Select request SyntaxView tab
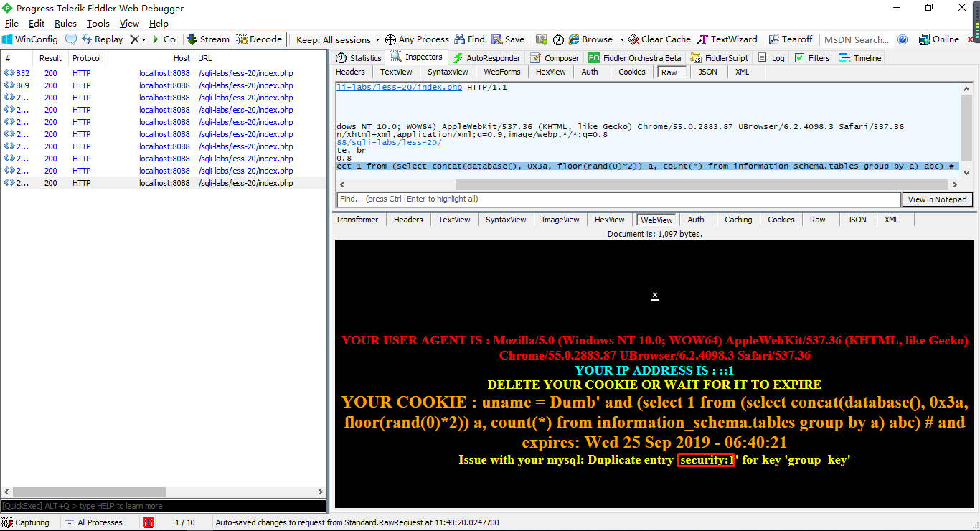The height and width of the screenshot is (531, 980). (x=448, y=72)
